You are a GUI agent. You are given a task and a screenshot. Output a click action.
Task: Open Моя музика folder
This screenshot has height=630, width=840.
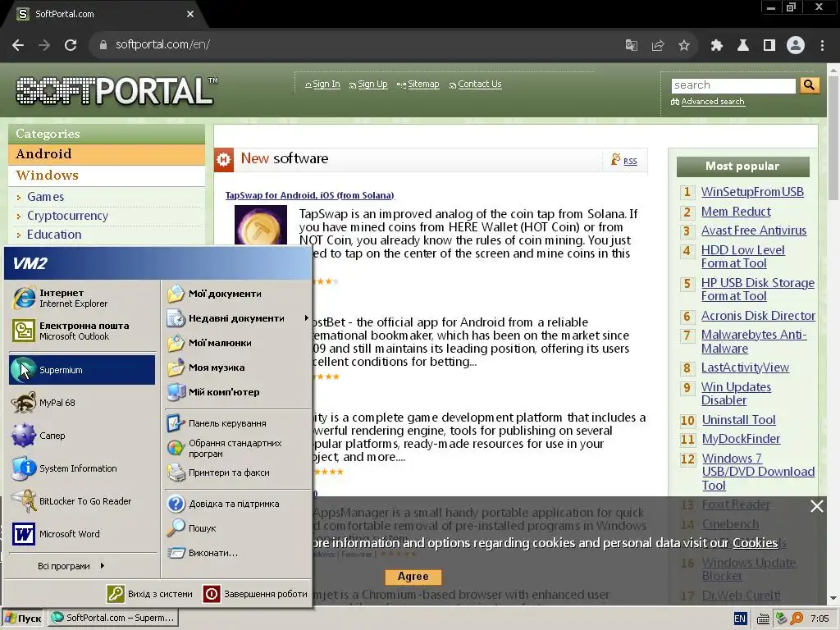237,367
